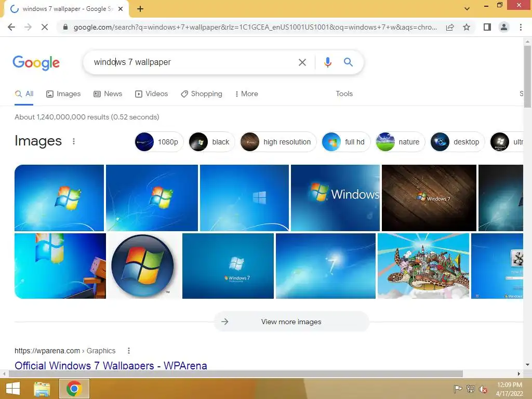Close the windows 7 wallpaper tab

coord(121,9)
